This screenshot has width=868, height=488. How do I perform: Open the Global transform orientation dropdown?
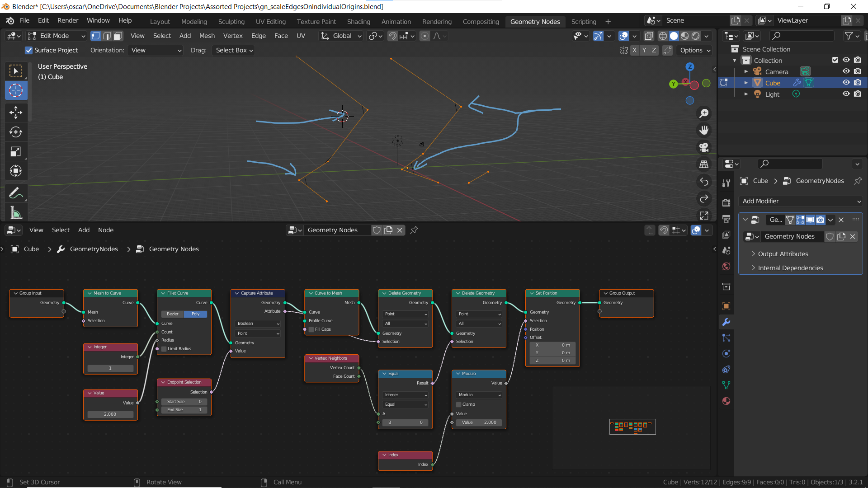pyautogui.click(x=341, y=36)
